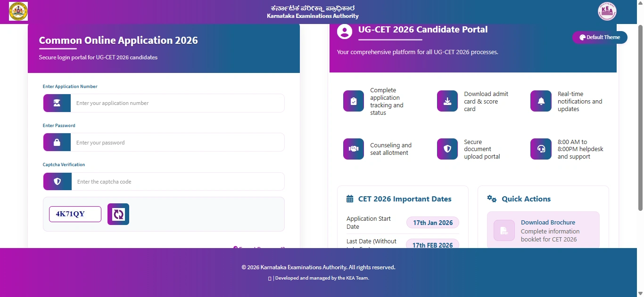Click the download admit card icon
This screenshot has width=644, height=297.
pos(447,101)
